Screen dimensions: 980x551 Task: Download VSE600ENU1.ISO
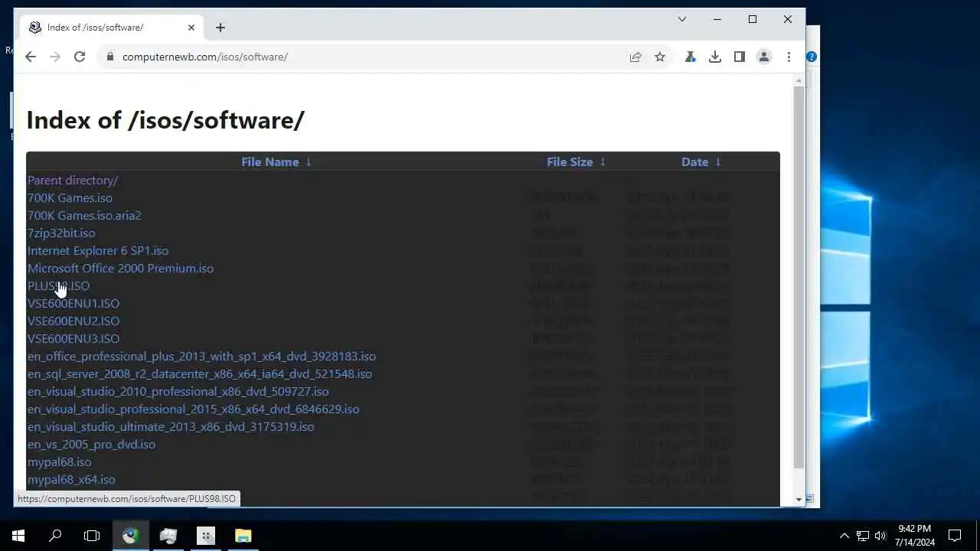[x=73, y=304]
